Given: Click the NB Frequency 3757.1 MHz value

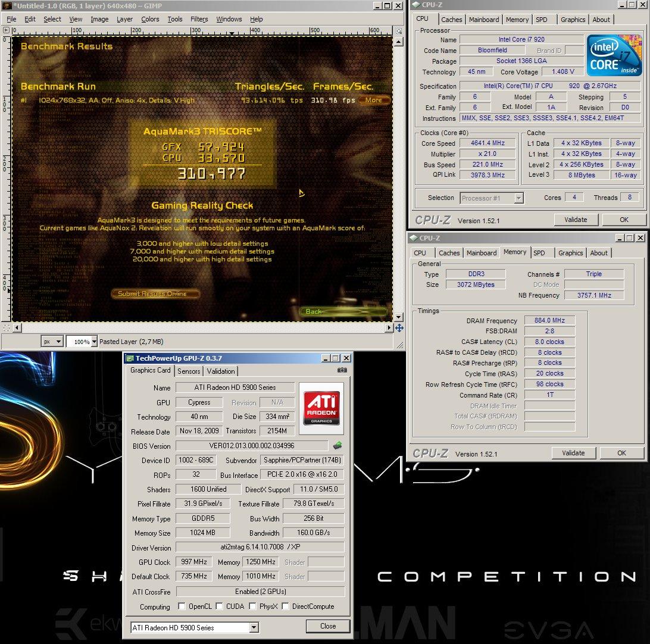Looking at the screenshot, I should [x=594, y=295].
